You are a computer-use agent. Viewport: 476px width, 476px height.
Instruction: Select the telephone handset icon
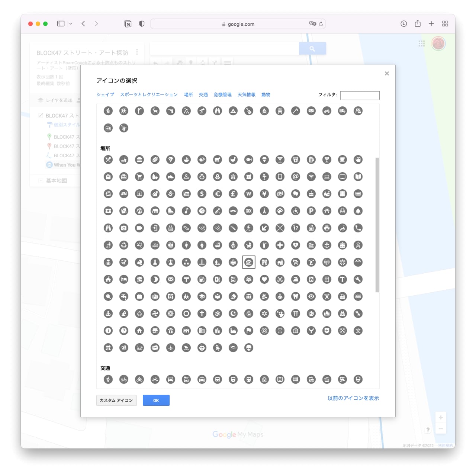[358, 228]
